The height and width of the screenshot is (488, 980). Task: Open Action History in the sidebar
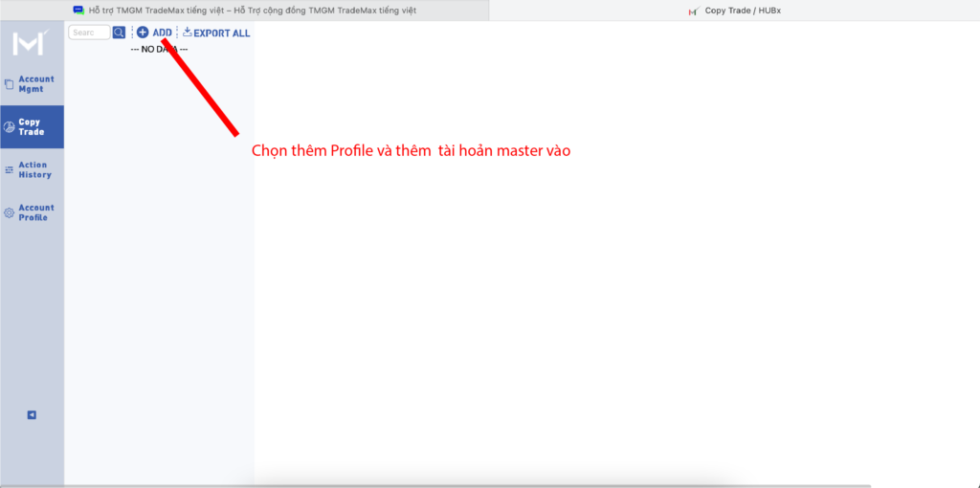tap(32, 170)
